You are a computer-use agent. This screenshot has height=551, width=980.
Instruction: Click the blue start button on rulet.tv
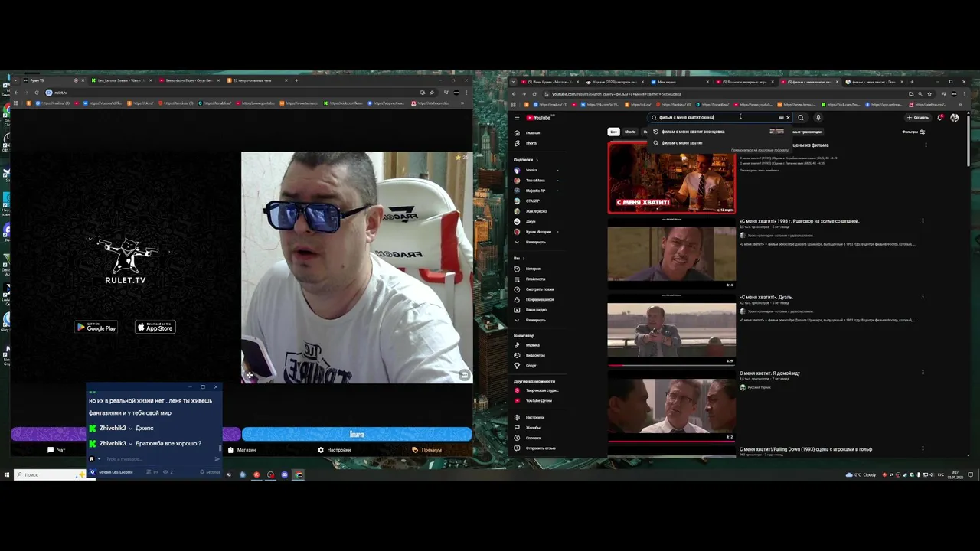pos(357,434)
